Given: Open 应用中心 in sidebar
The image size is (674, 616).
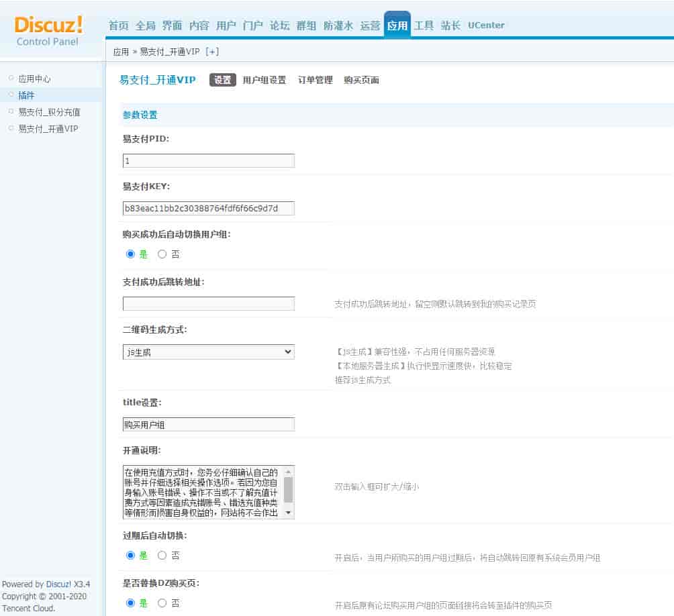Looking at the screenshot, I should 34,79.
